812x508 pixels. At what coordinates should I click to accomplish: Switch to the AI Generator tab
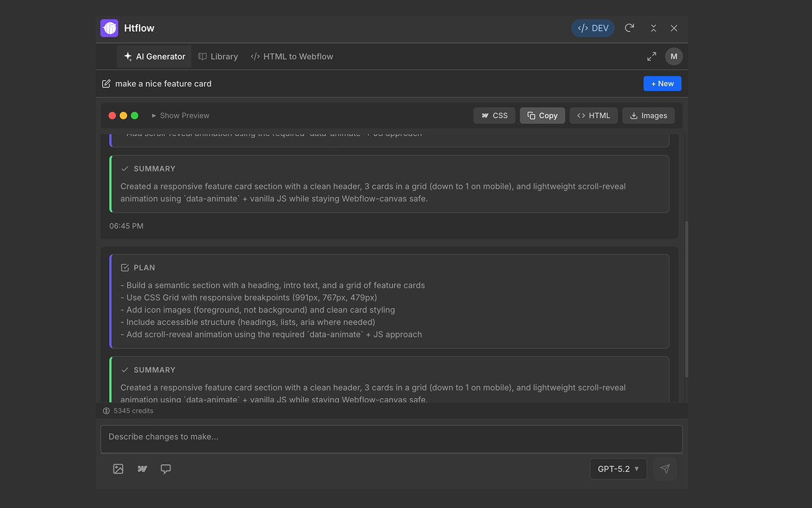click(155, 57)
